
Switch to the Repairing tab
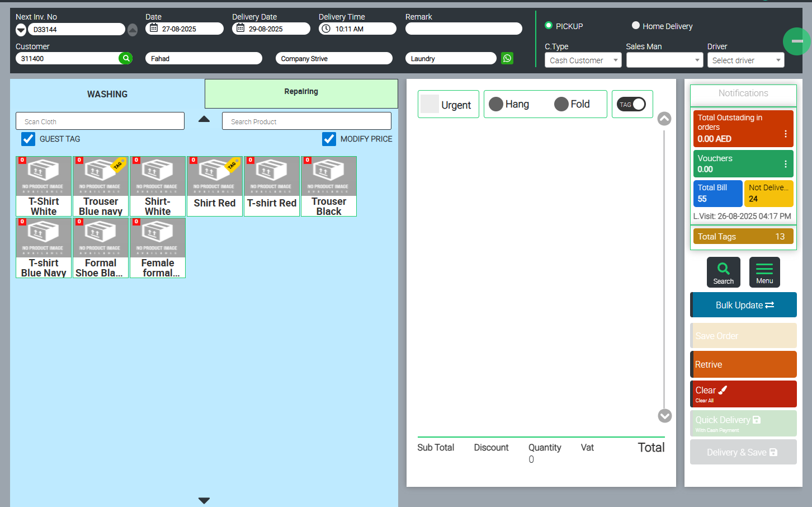301,92
